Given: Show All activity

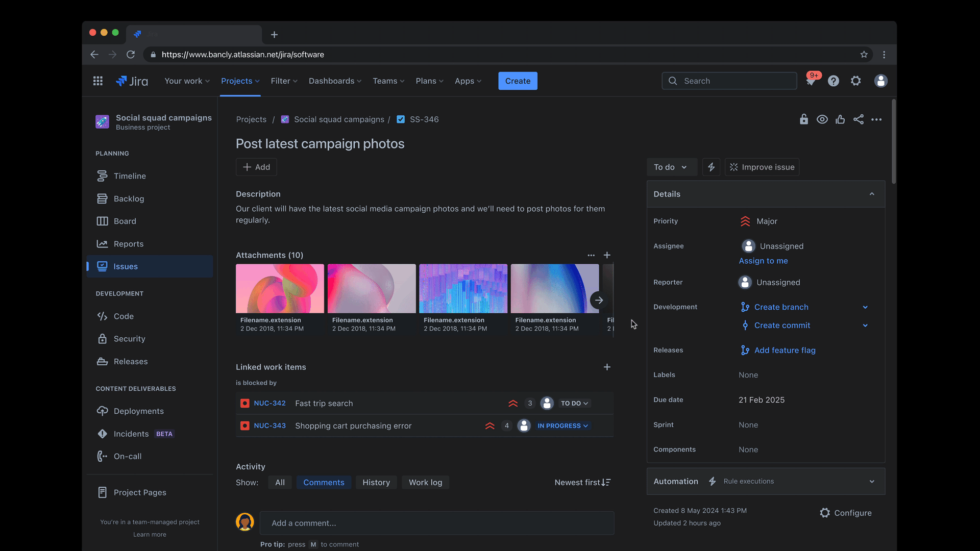Looking at the screenshot, I should click(280, 483).
